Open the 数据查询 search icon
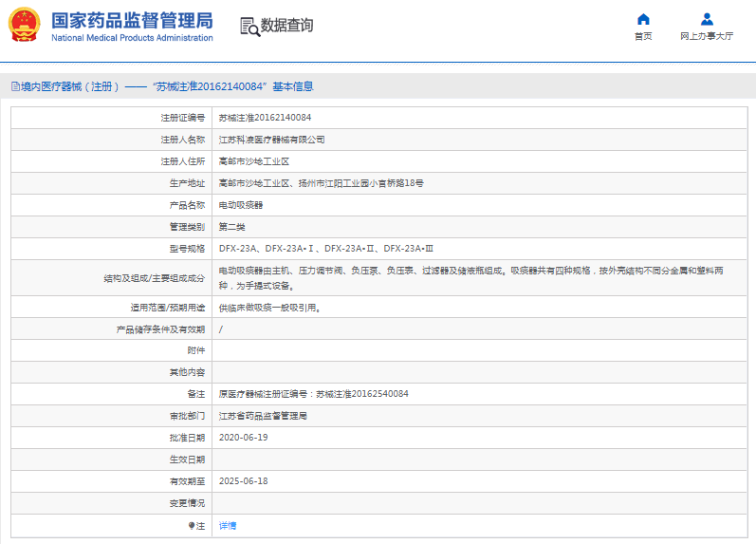 (249, 27)
